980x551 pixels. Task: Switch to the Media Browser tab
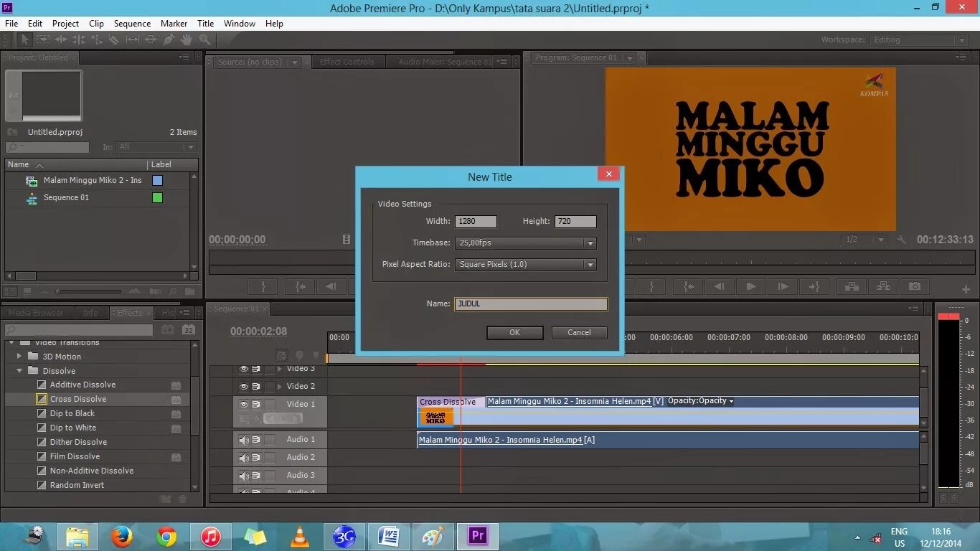pos(36,313)
